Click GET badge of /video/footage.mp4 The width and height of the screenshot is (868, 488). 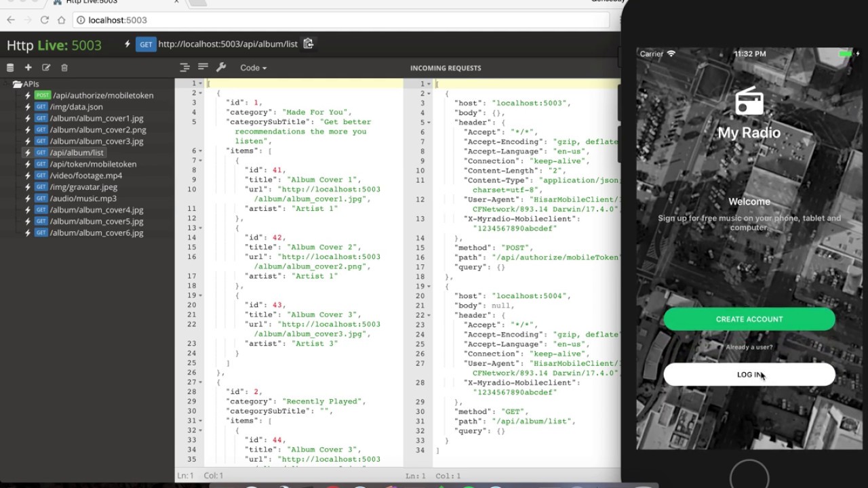(x=41, y=176)
